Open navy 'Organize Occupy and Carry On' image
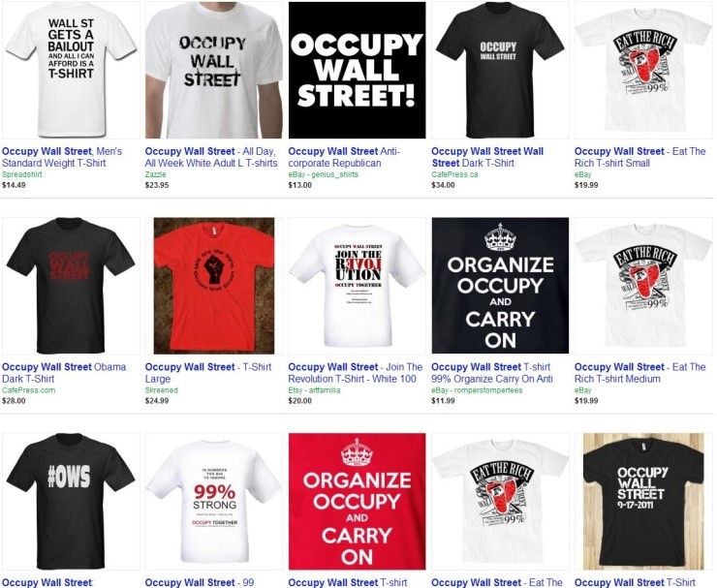Viewport: 717px width, 588px height. (500, 286)
